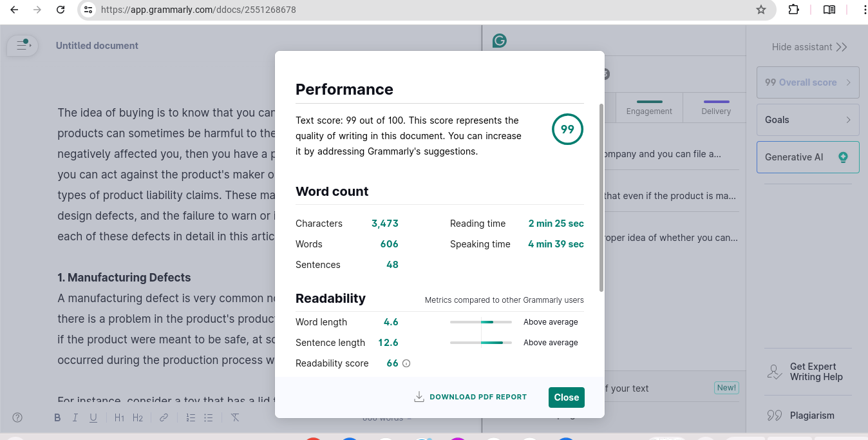
Task: Open Generative AI
Action: [x=808, y=157]
